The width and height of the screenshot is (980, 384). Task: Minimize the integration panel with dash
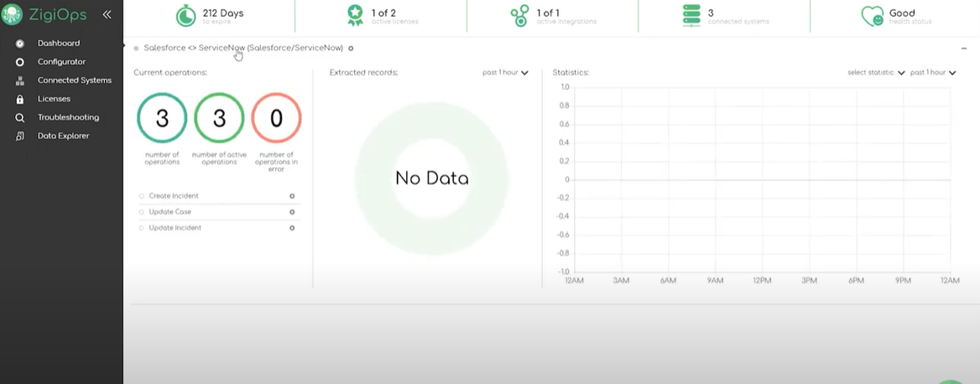[x=964, y=48]
